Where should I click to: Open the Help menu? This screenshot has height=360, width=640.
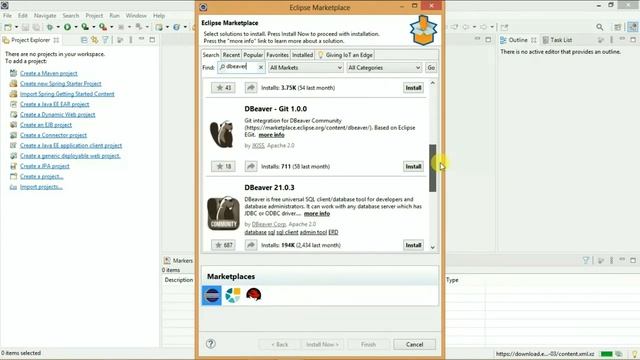[159, 16]
